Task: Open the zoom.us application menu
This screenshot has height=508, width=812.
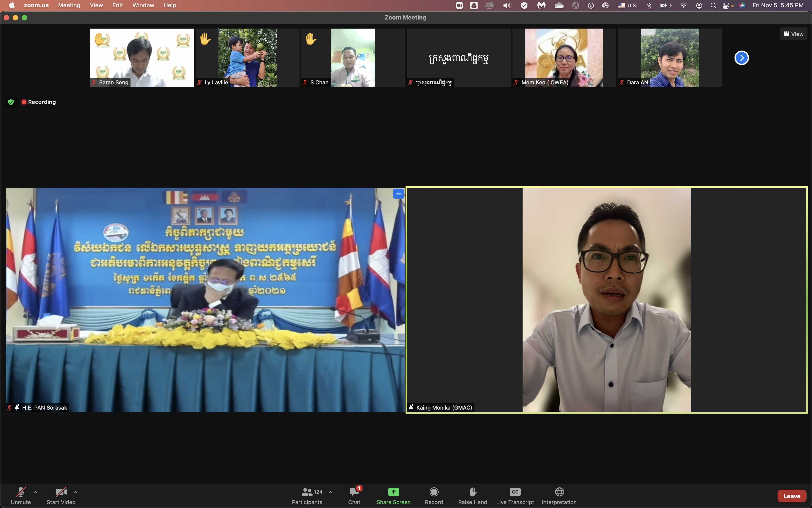Action: click(36, 5)
